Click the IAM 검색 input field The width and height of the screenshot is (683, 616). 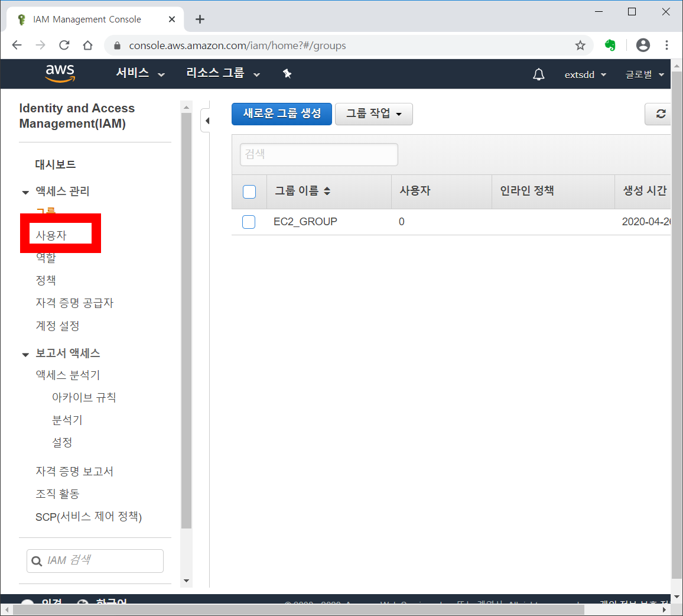click(x=95, y=561)
